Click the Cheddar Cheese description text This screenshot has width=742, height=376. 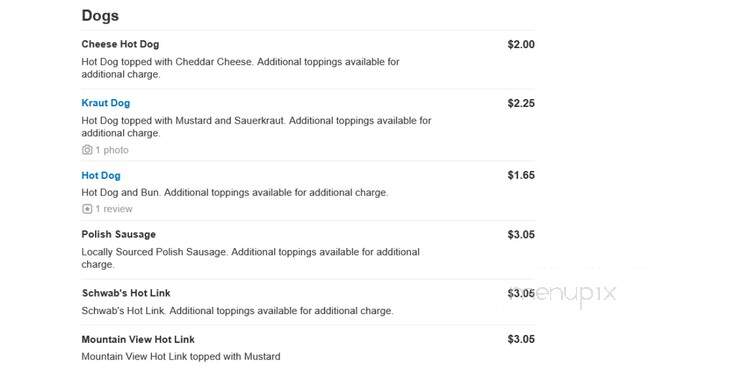point(240,68)
